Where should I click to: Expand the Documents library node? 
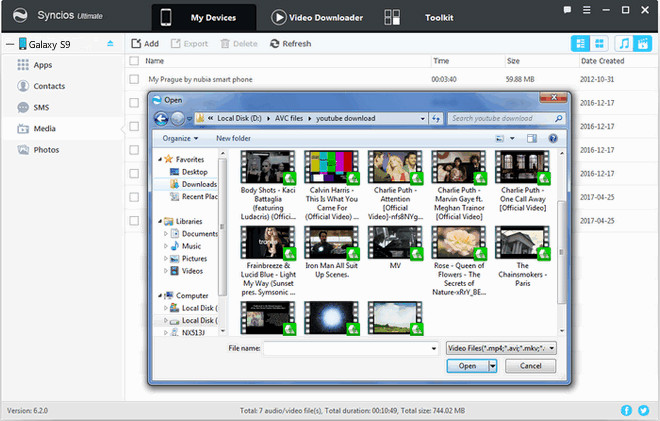[165, 233]
